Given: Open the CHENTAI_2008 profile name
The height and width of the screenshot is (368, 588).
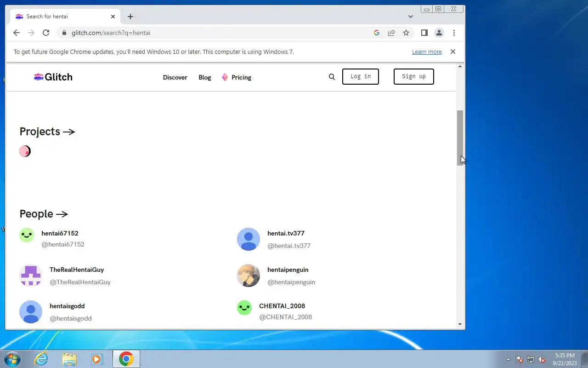Looking at the screenshot, I should click(282, 306).
